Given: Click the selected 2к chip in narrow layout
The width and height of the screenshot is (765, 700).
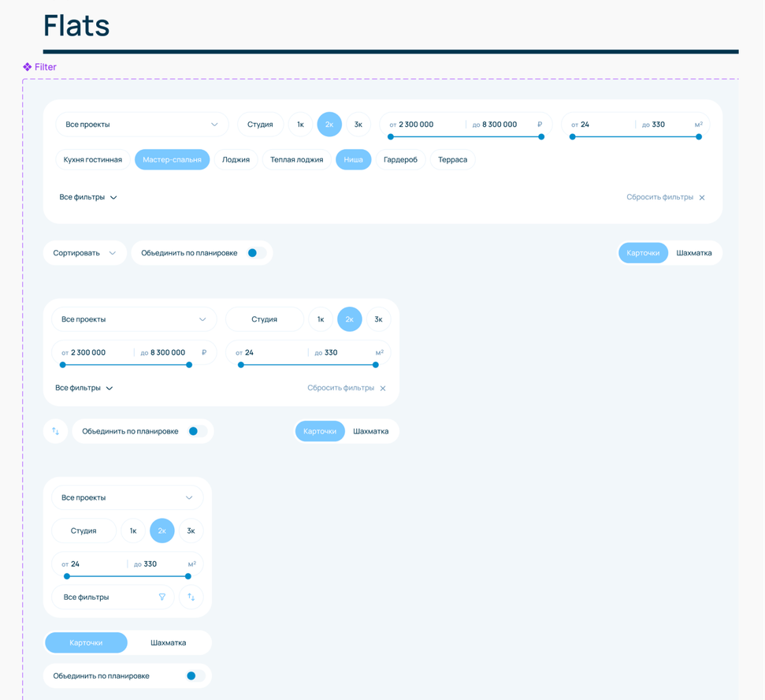Looking at the screenshot, I should (x=162, y=531).
